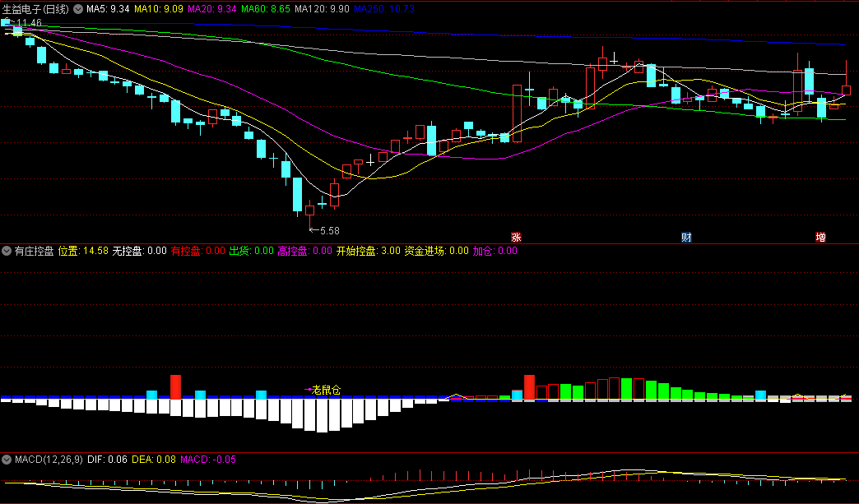The height and width of the screenshot is (504, 859).
Task: Click the MA20: 9.34 label
Action: coord(212,9)
